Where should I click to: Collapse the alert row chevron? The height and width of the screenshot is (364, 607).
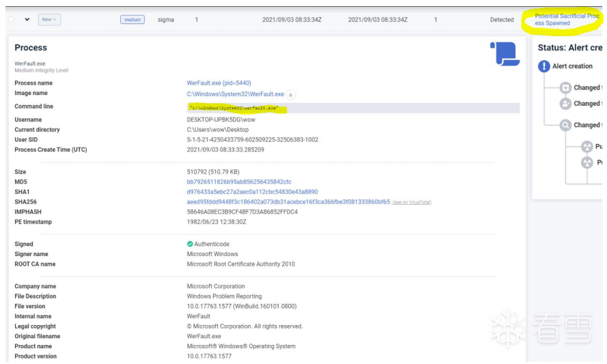27,19
